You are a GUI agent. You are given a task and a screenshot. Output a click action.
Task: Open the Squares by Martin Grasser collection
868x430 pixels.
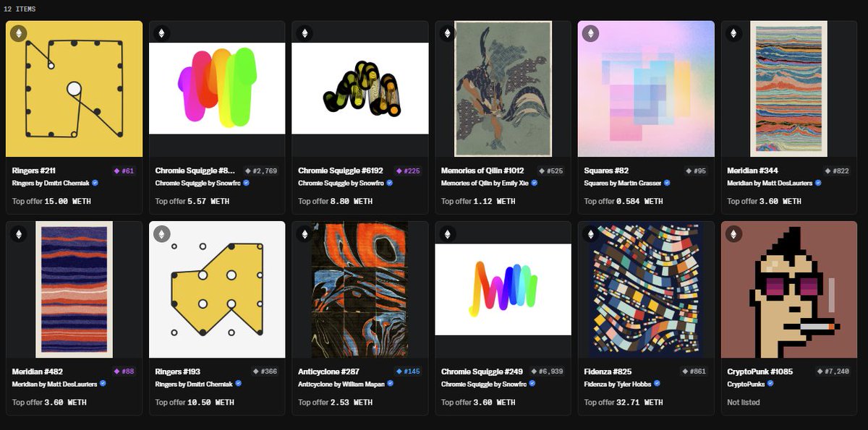[x=623, y=184]
